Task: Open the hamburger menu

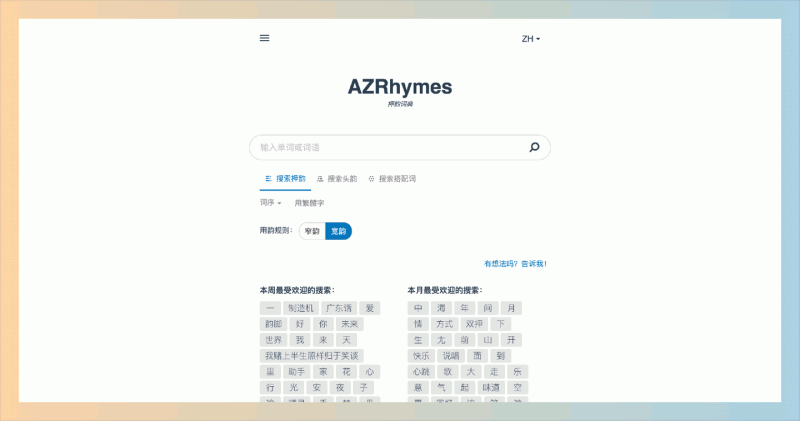Action: point(264,38)
